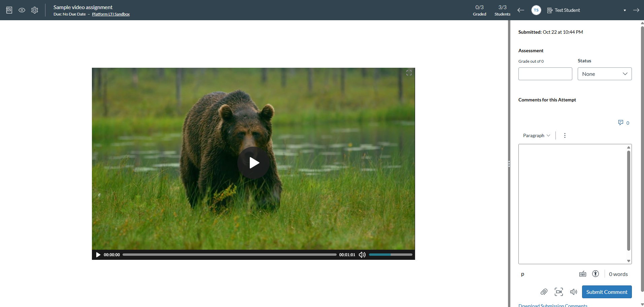The height and width of the screenshot is (307, 644).
Task: Open SpeedGrader settings gear
Action: click(35, 10)
